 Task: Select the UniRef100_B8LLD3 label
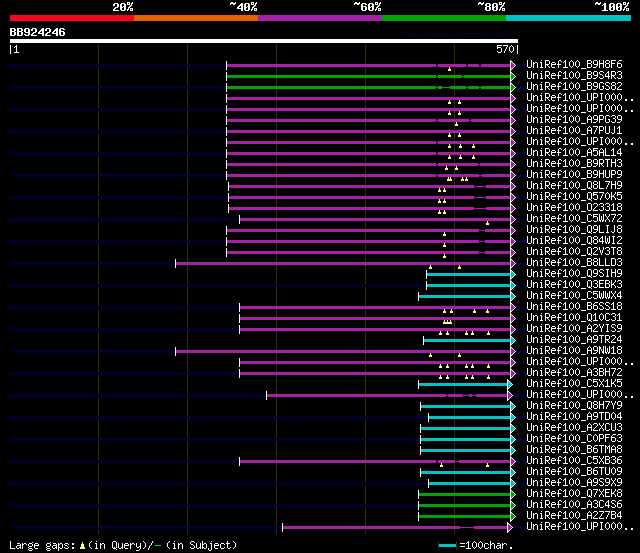574,262
